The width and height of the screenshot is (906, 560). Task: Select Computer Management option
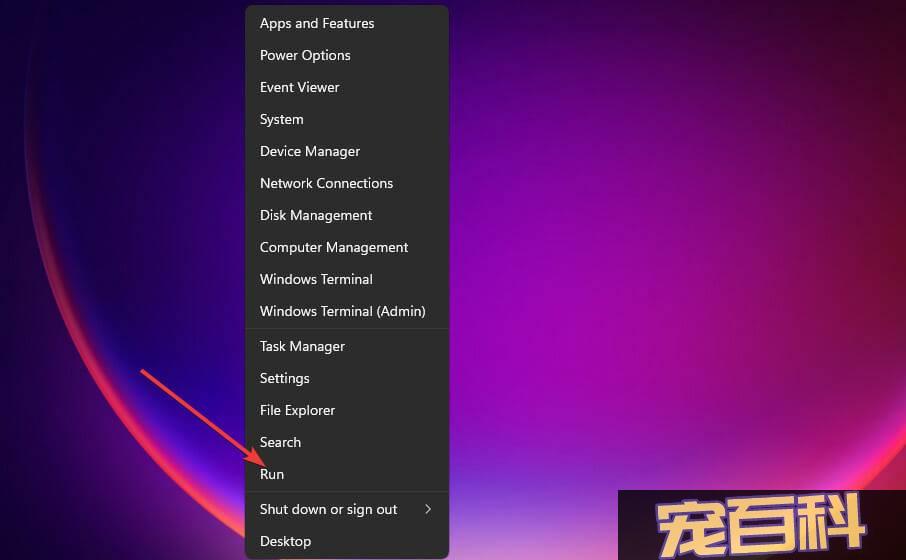347,247
